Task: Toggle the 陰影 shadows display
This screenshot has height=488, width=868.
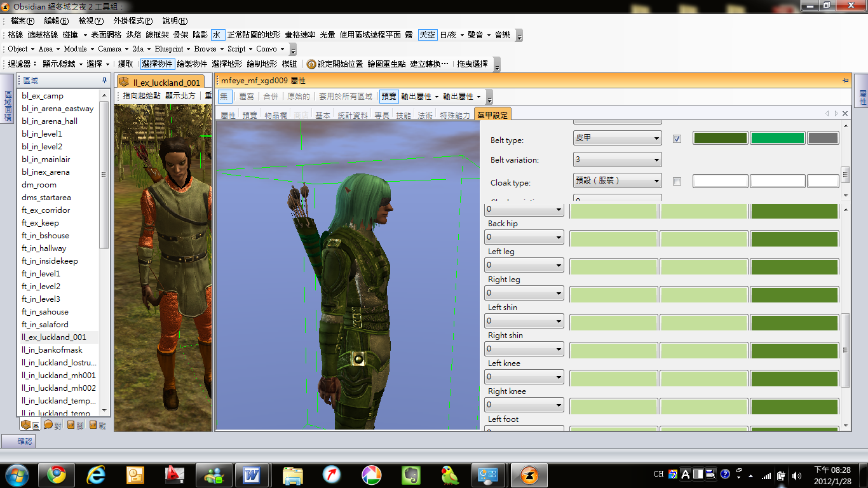Action: (200, 35)
